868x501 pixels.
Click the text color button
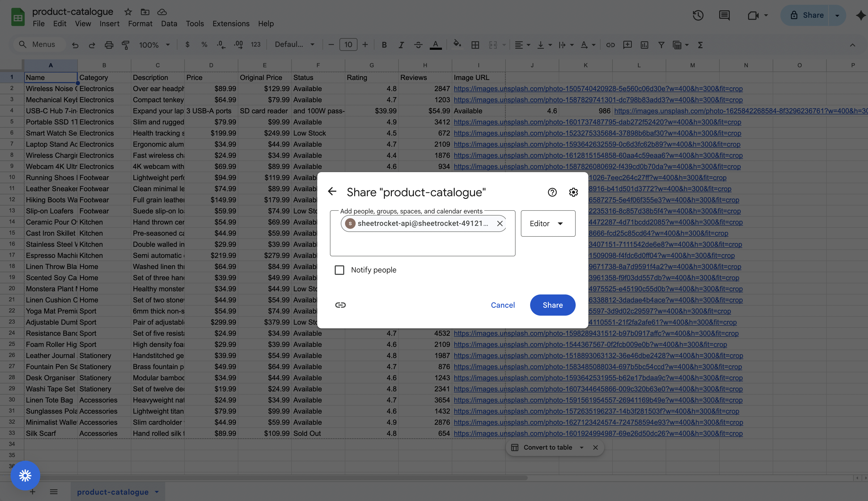pyautogui.click(x=435, y=45)
